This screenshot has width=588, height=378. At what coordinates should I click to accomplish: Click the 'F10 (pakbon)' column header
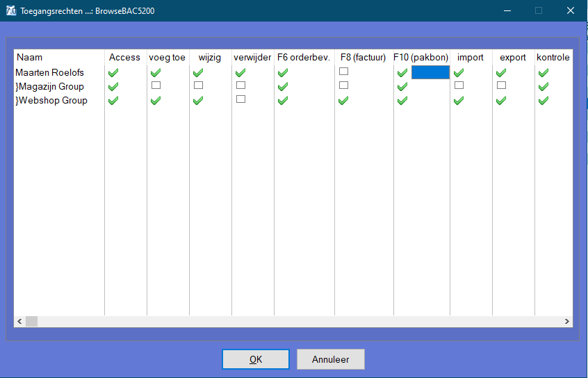click(x=420, y=57)
